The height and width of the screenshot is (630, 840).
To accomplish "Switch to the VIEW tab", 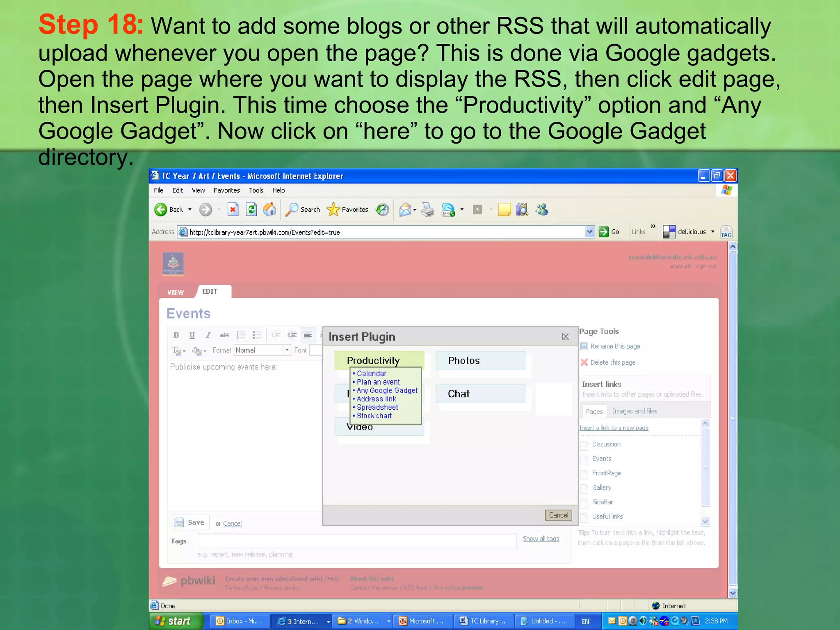I will click(176, 292).
